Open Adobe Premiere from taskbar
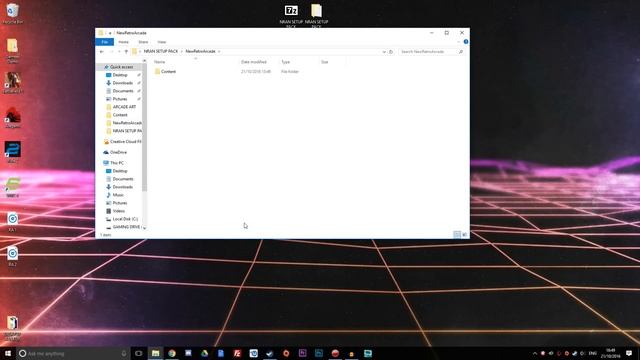Screen dimensions: 640x360 coord(302,353)
